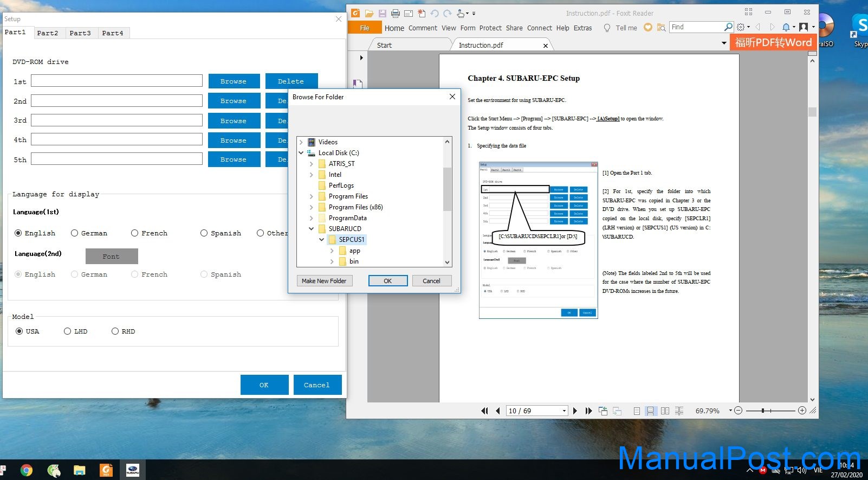Switch to Part3 tab in Setup
Viewport: 868px width, 480px height.
tap(80, 33)
